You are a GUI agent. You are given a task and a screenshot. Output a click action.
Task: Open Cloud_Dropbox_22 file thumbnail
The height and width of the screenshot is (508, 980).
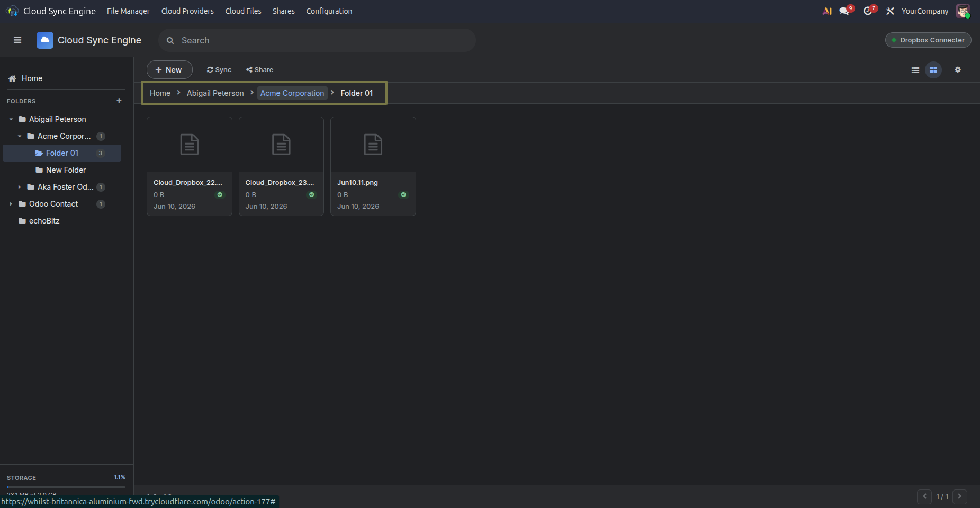190,145
